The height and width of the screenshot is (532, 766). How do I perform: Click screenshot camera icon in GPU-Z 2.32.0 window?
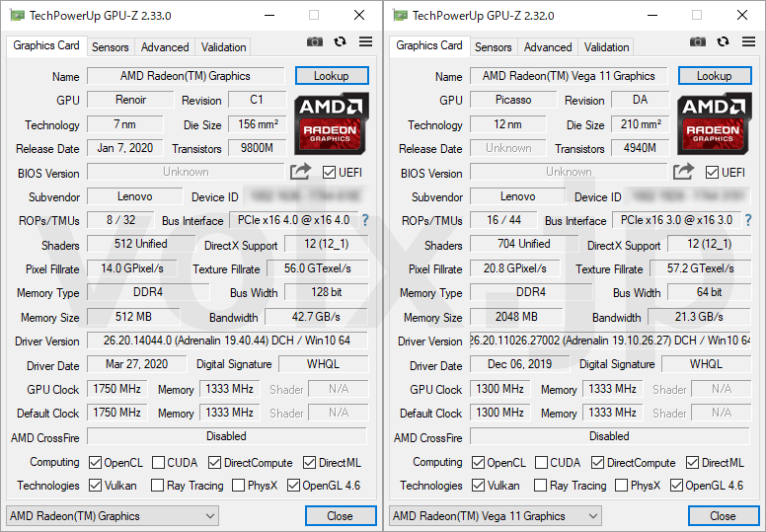pos(698,42)
